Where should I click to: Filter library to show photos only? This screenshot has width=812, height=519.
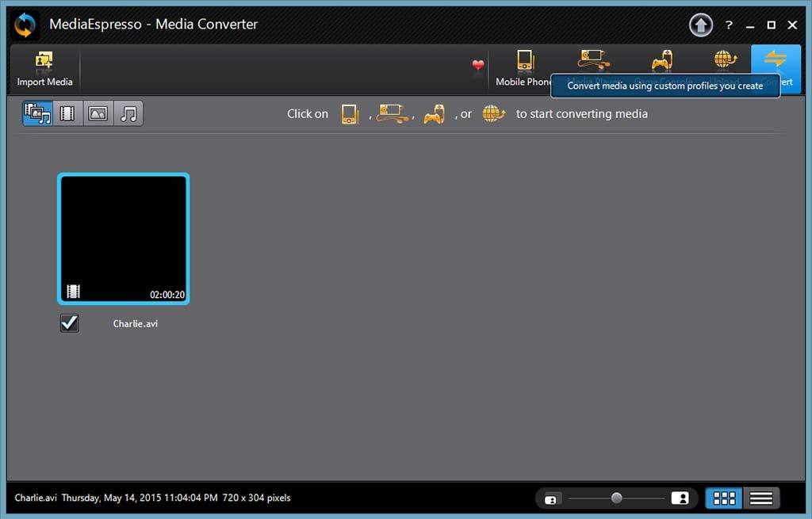pos(98,113)
